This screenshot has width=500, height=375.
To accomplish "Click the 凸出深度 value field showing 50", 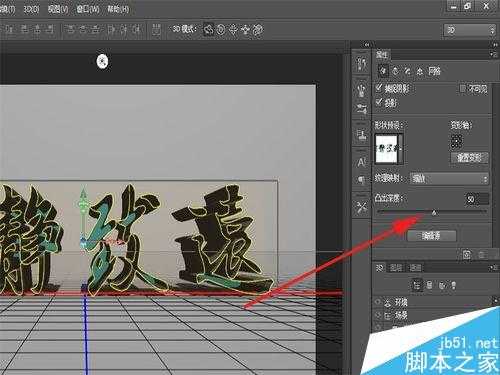I will click(477, 199).
